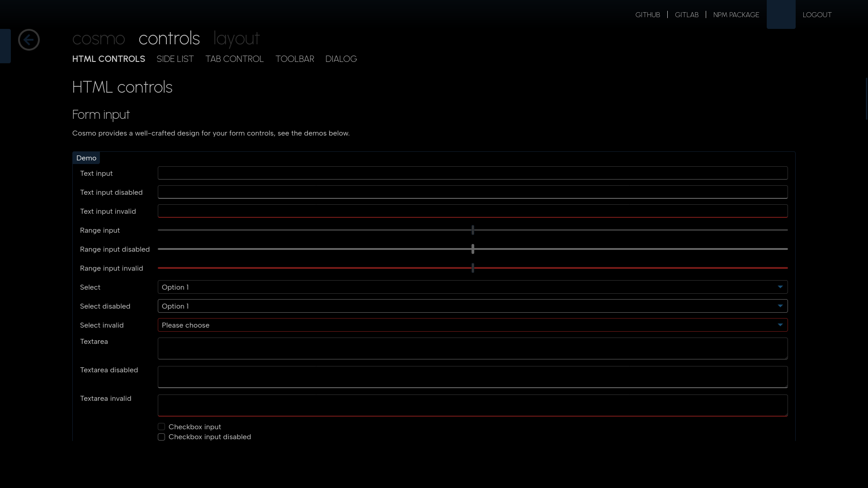Click the LOGOUT button

point(817,15)
